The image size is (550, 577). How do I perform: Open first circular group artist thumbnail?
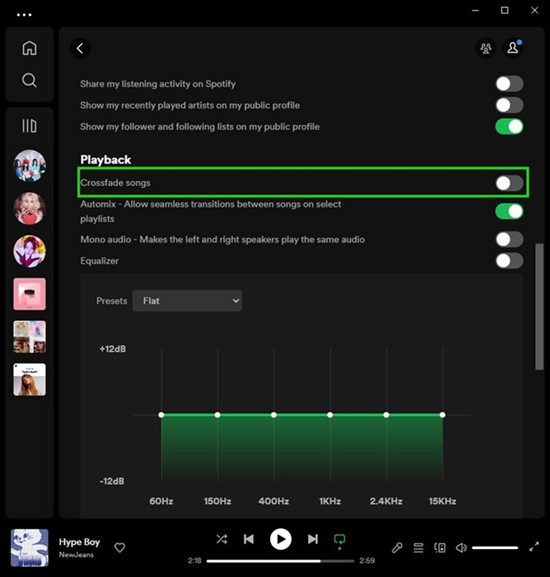tap(29, 166)
